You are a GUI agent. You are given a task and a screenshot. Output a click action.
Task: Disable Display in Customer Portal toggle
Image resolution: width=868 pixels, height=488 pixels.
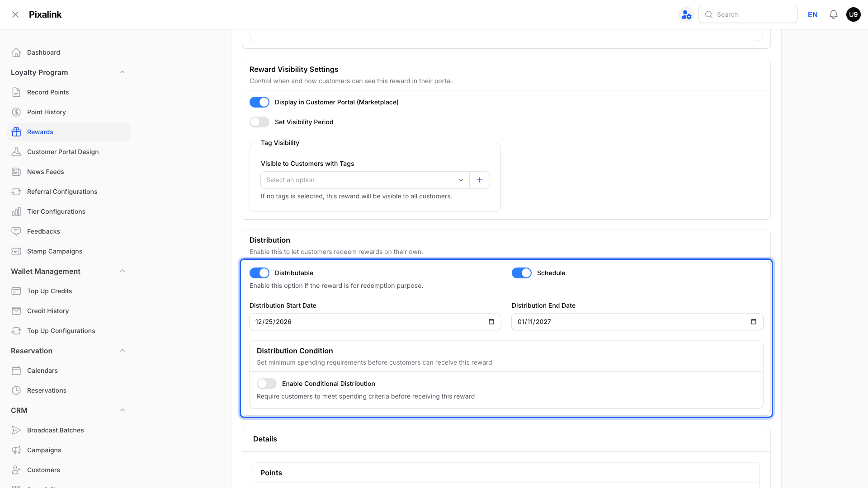[x=259, y=102]
